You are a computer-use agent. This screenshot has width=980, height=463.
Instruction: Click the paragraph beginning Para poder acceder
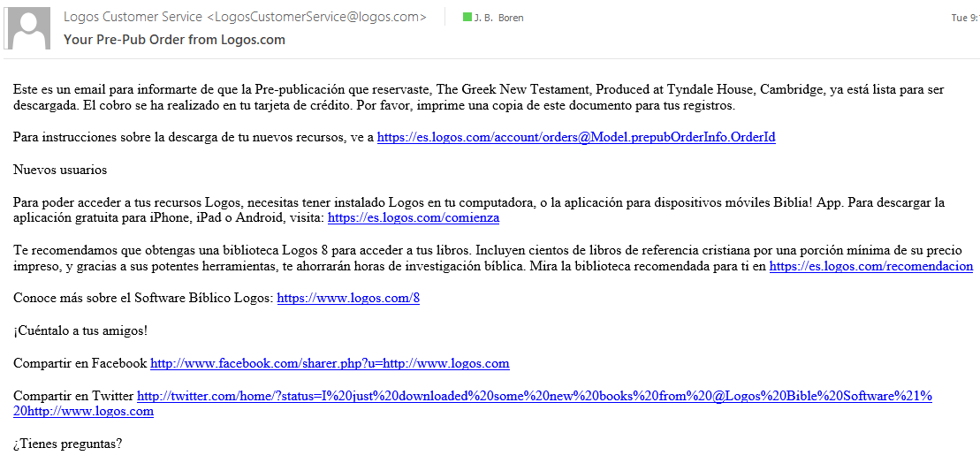click(479, 210)
